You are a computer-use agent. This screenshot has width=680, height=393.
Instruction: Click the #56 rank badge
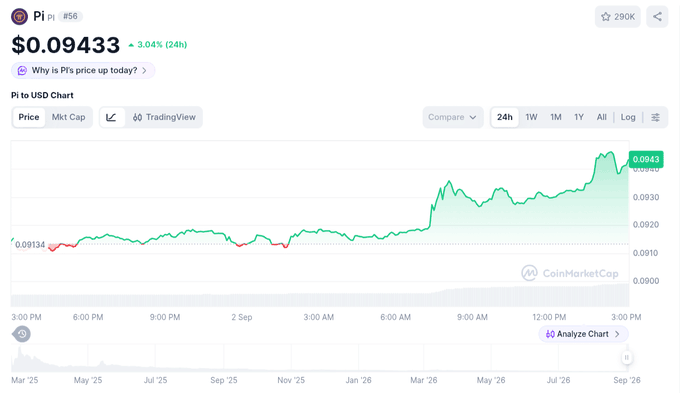pyautogui.click(x=70, y=16)
